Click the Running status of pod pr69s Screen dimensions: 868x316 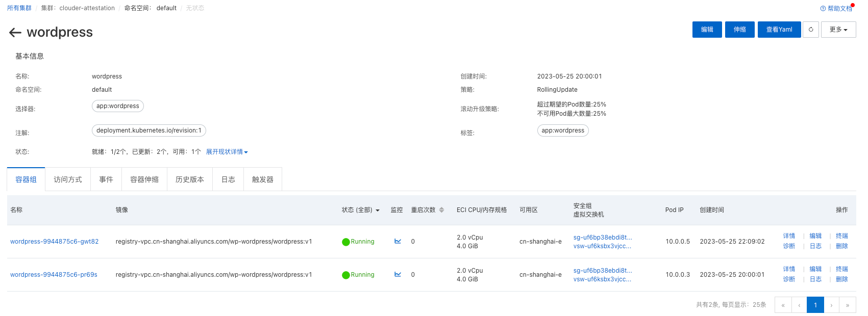click(x=358, y=275)
